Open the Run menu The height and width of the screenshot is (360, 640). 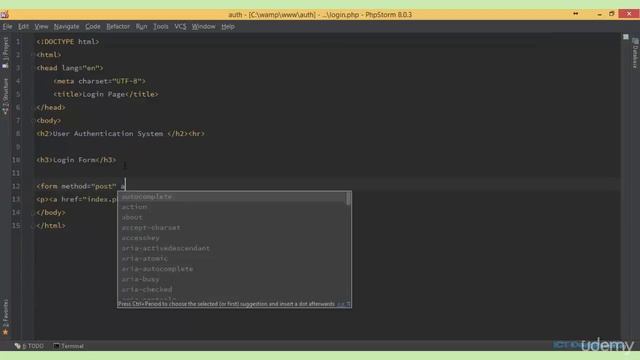coord(141,27)
